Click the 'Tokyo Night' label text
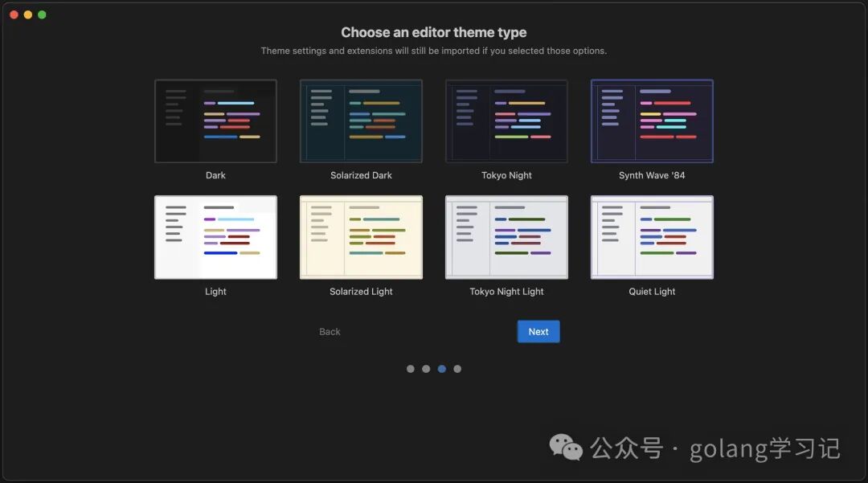 click(506, 175)
